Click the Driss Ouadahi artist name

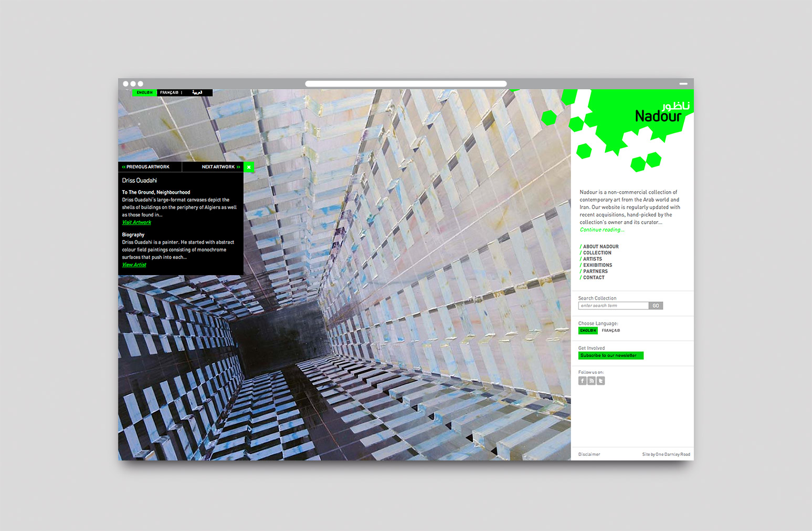coord(140,181)
